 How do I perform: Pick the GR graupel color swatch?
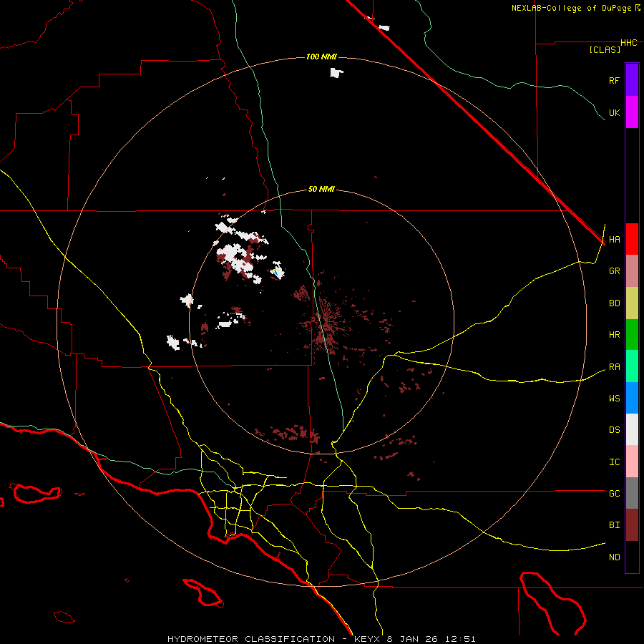(632, 270)
